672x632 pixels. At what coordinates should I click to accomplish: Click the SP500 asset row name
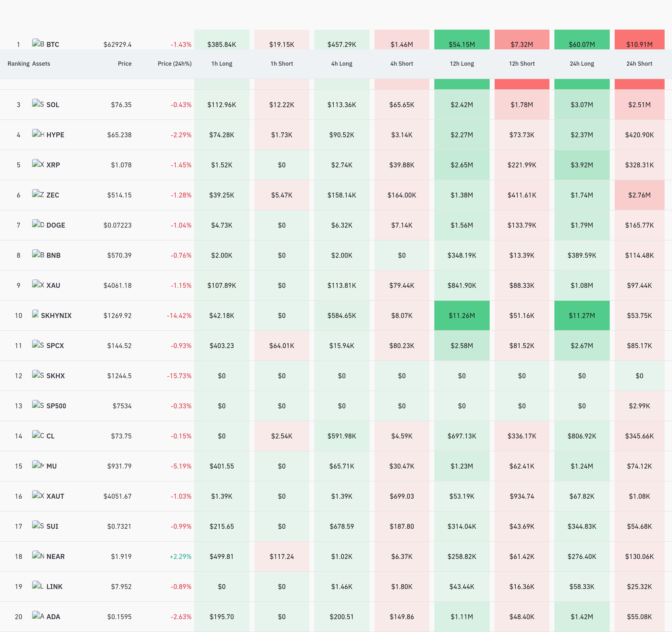[56, 406]
